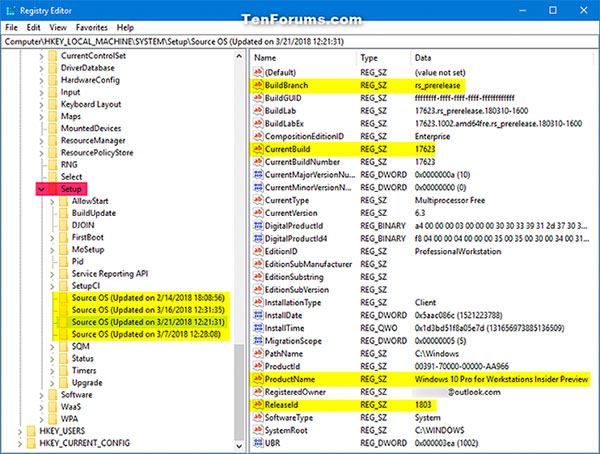Select the PathName value name
Image resolution: width=600 pixels, height=454 pixels.
(x=284, y=354)
